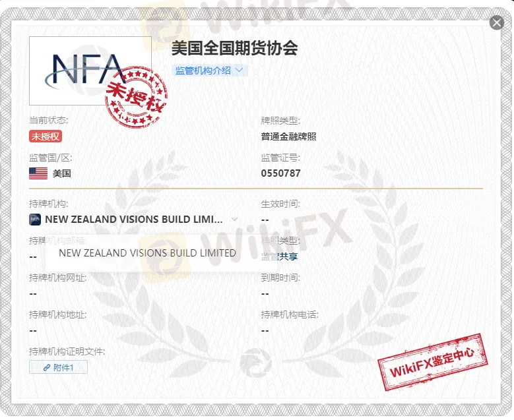Click the 监管证号 label

(280, 158)
